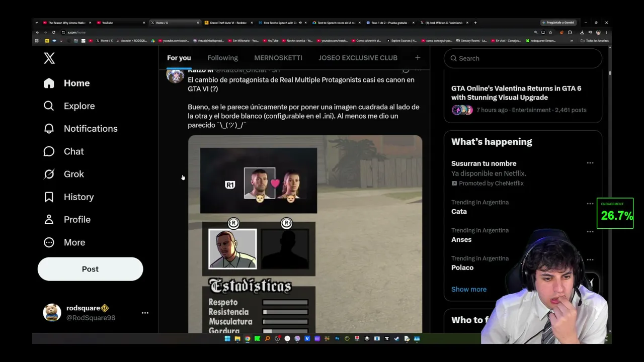The width and height of the screenshot is (644, 362).
Task: Open Notifications from the sidebar
Action: (80, 128)
